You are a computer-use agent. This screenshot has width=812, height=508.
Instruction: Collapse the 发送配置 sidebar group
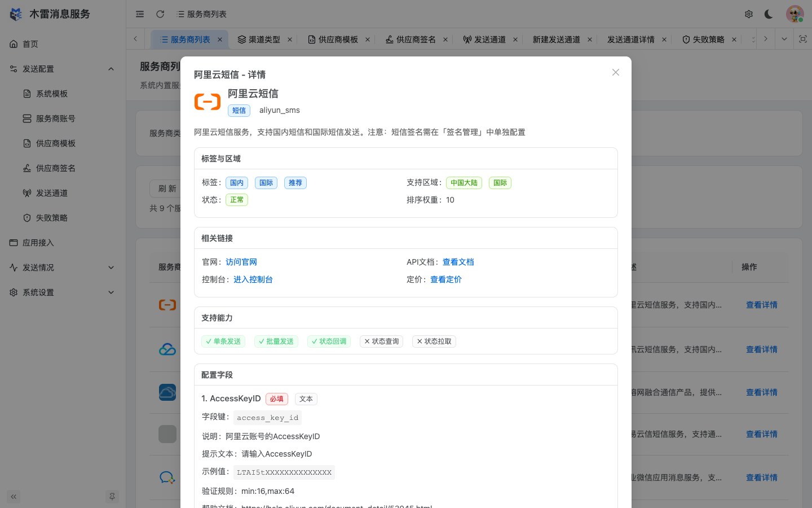click(x=63, y=69)
